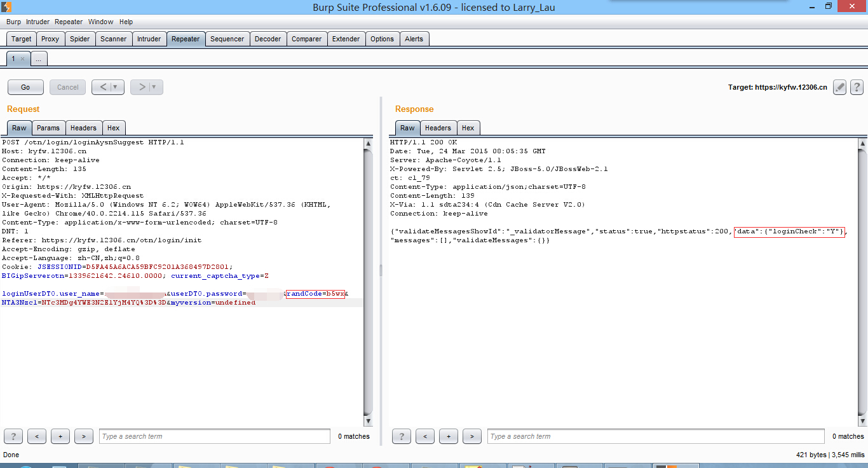Click the response search help button
868x468 pixels.
(x=401, y=436)
